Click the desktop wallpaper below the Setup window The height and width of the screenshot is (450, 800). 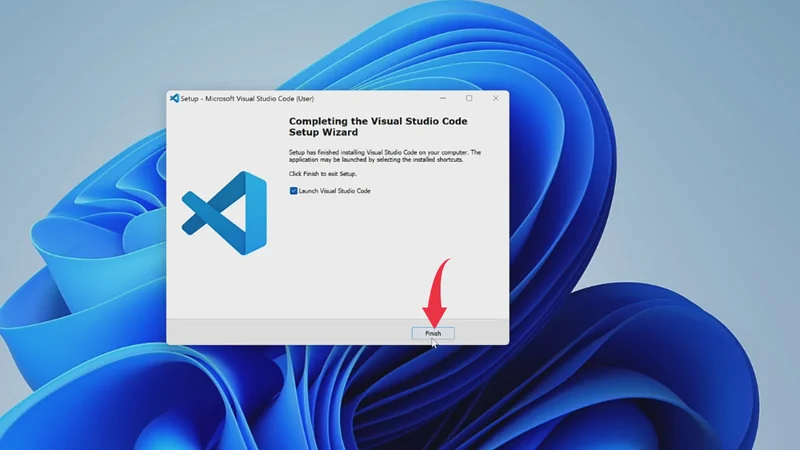340,400
